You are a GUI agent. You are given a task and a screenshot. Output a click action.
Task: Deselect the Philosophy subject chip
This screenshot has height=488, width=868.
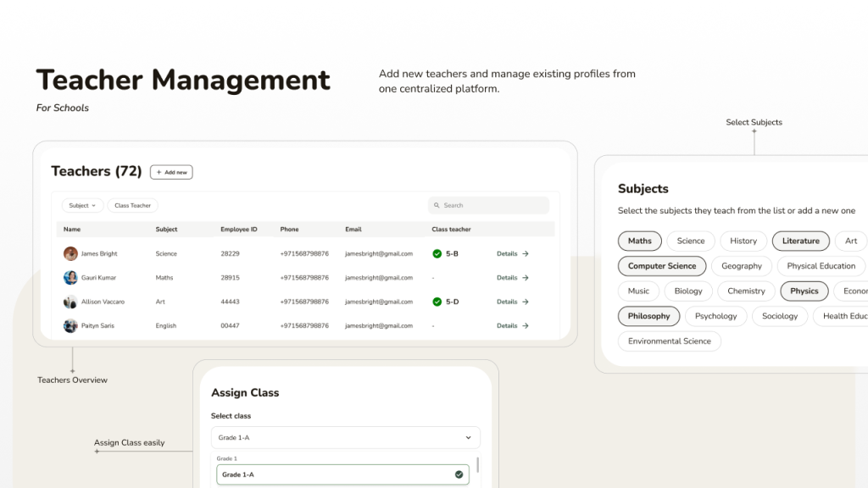click(x=648, y=316)
